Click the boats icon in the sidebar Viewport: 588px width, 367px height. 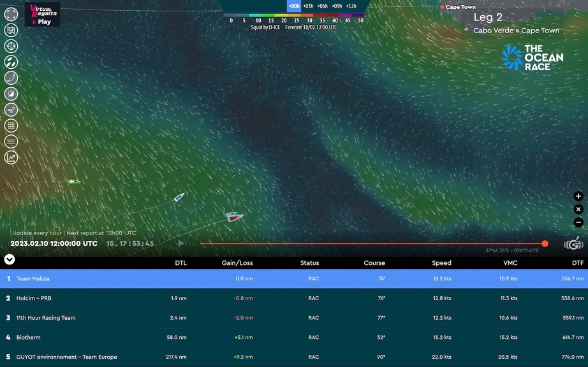point(11,62)
